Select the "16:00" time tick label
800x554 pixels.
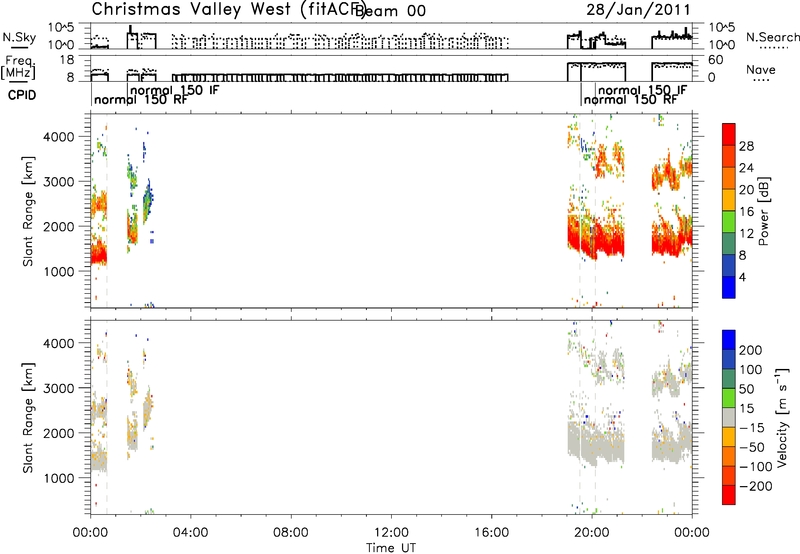491,533
